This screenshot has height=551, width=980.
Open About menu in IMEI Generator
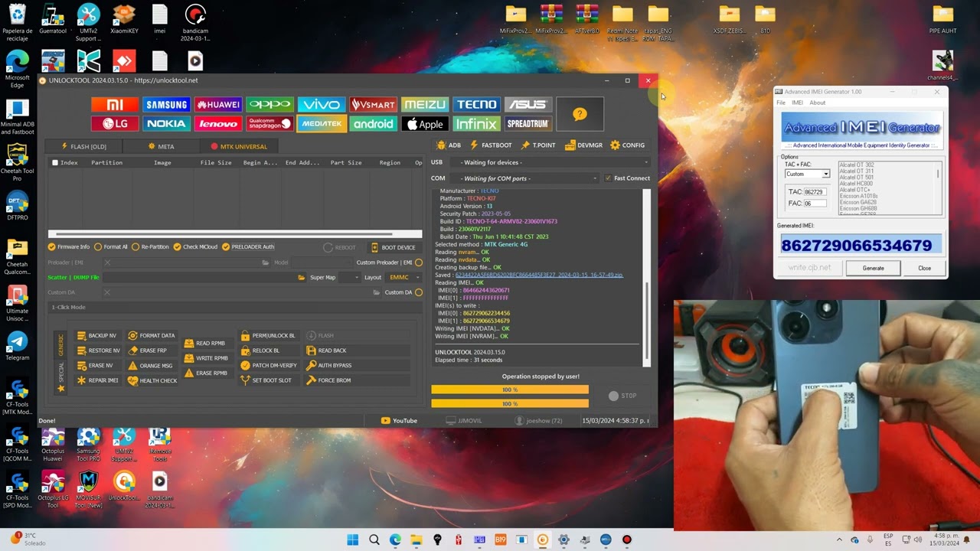pos(818,103)
